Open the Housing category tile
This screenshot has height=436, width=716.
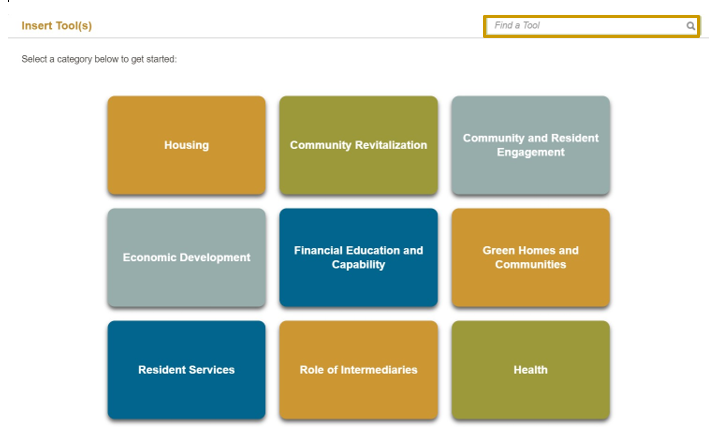point(186,145)
